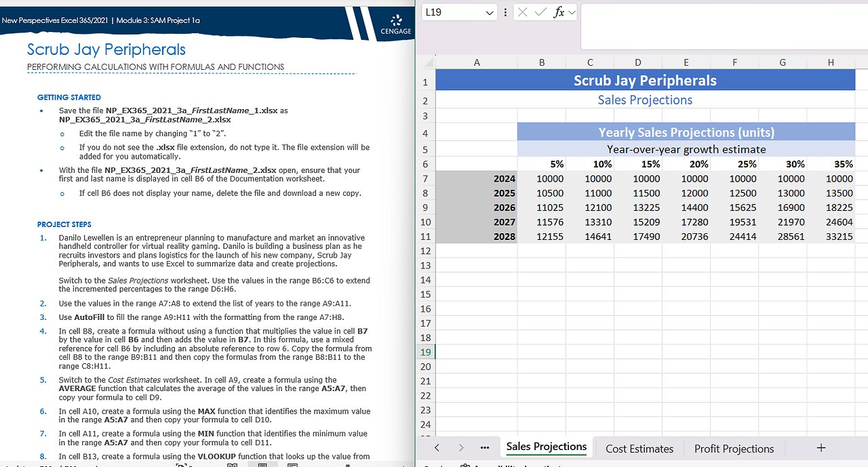Select cell containing 21970
Image resolution: width=868 pixels, height=467 pixels.
click(x=783, y=222)
